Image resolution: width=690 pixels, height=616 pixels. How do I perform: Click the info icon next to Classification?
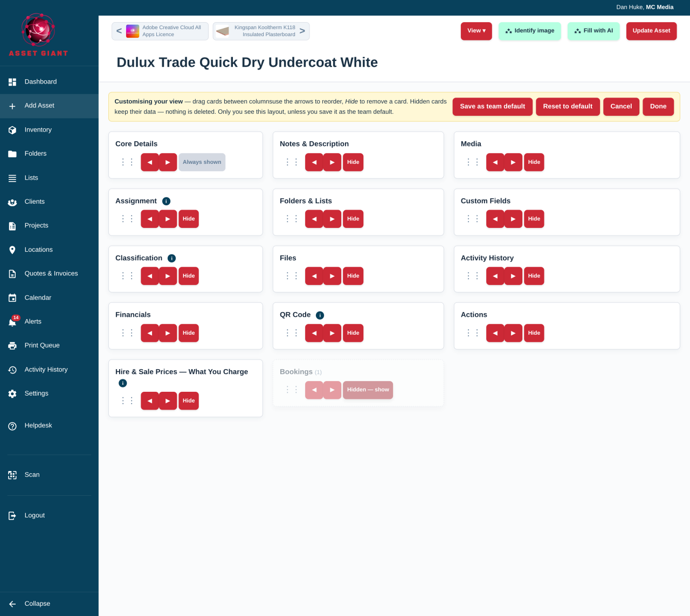coord(171,258)
